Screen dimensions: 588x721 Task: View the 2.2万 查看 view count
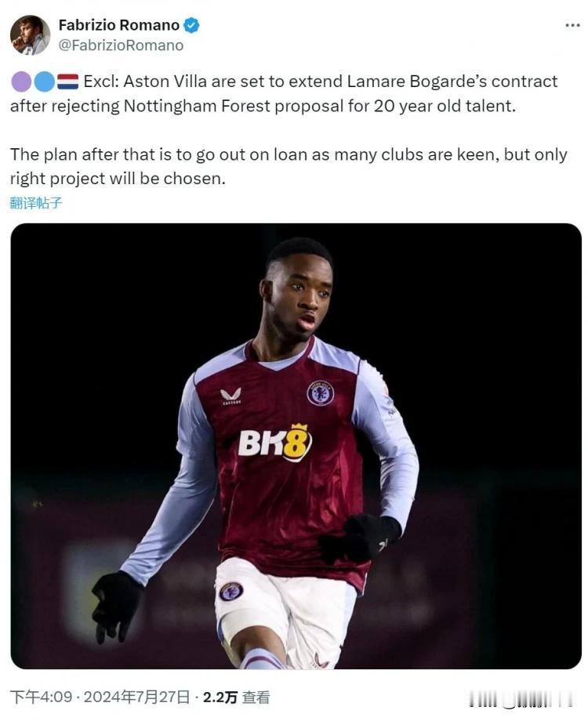tap(236, 697)
